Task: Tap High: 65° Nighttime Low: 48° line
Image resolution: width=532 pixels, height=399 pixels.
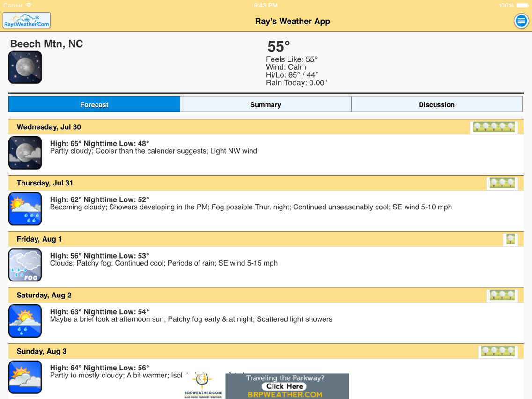Action: [99, 143]
